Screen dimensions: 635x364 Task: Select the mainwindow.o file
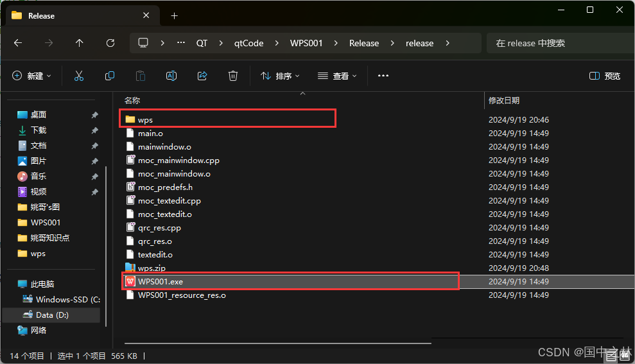(x=164, y=146)
